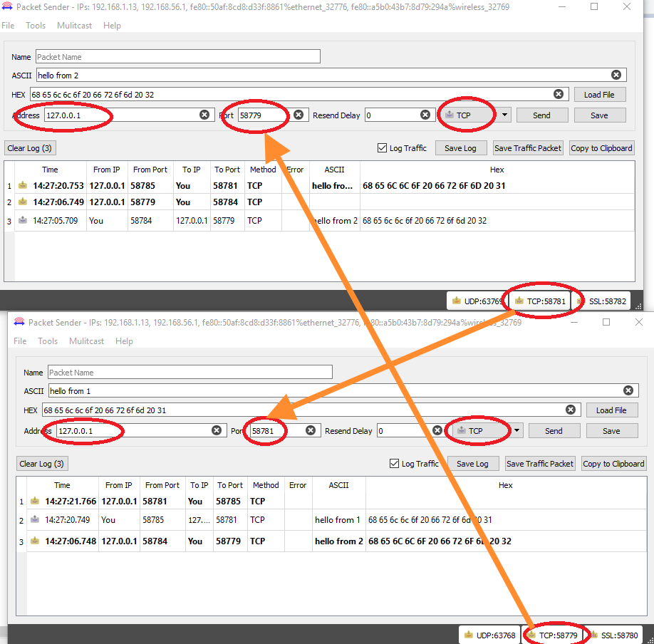Clear the Port 58781 field in bottom window

[x=311, y=430]
